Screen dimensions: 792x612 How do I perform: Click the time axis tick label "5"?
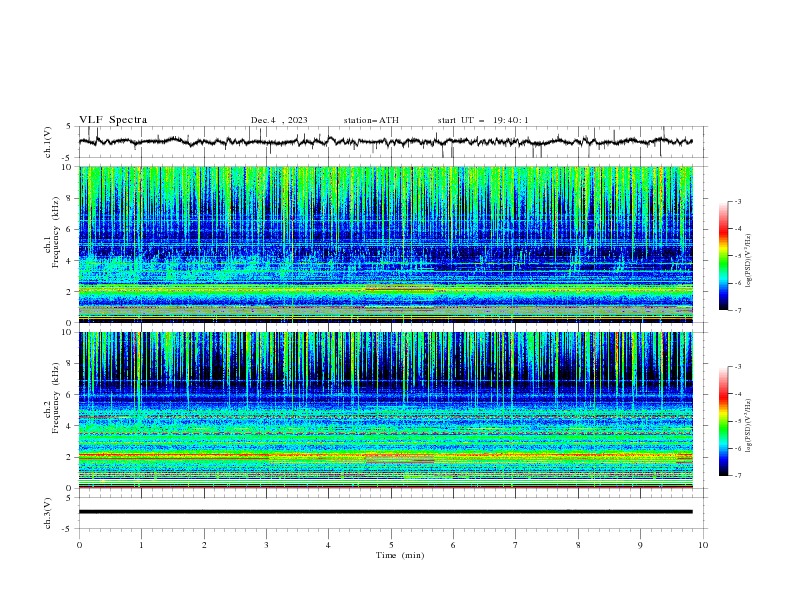[x=391, y=545]
